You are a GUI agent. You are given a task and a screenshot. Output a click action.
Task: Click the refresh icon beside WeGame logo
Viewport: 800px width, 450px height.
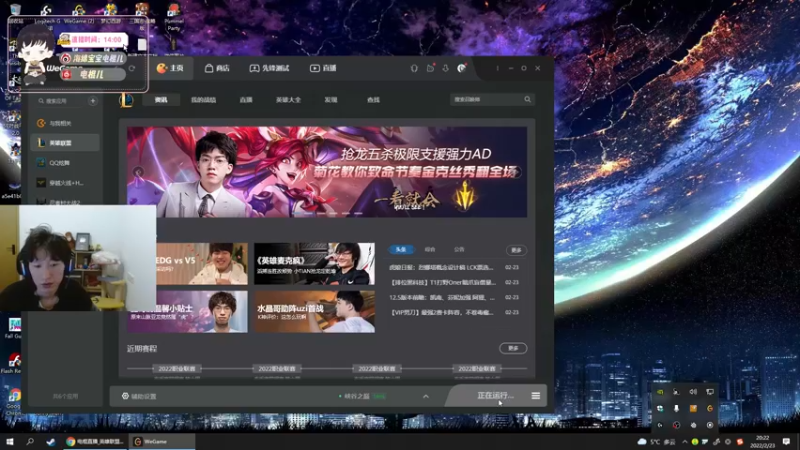click(132, 68)
